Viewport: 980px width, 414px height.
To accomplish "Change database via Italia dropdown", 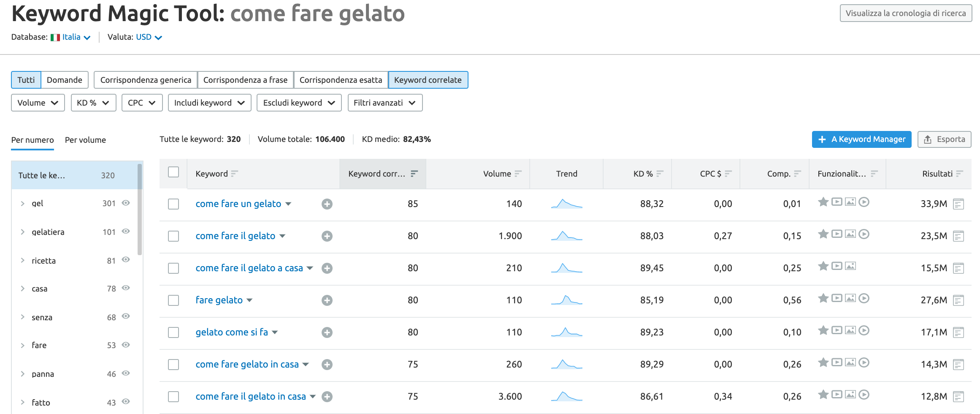I will 76,37.
